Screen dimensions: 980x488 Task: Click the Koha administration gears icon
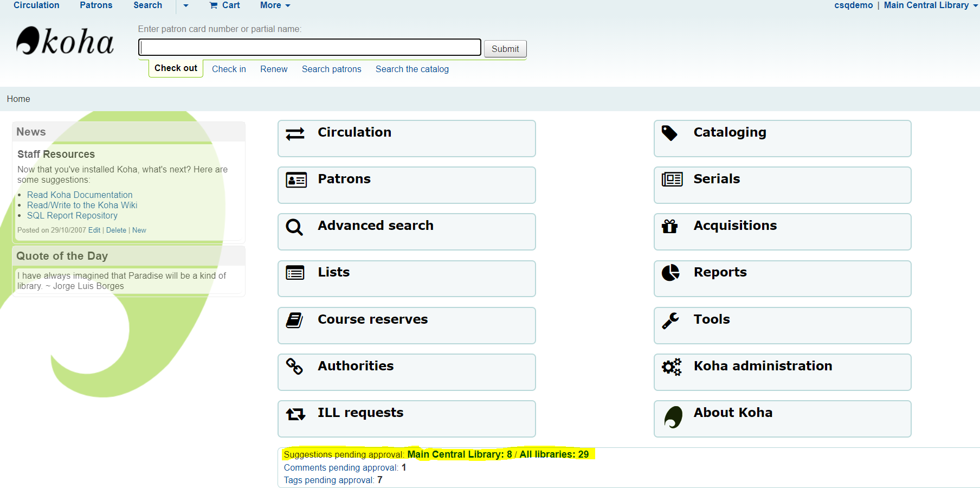[672, 367]
